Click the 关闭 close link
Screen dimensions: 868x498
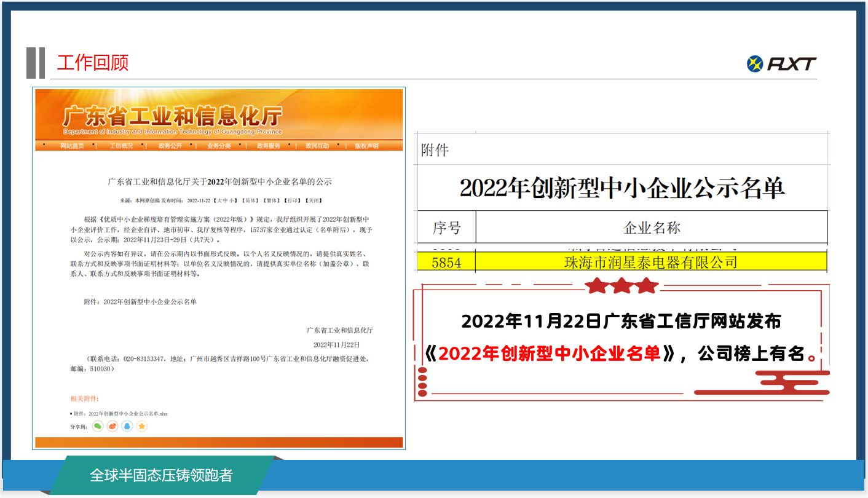(313, 200)
